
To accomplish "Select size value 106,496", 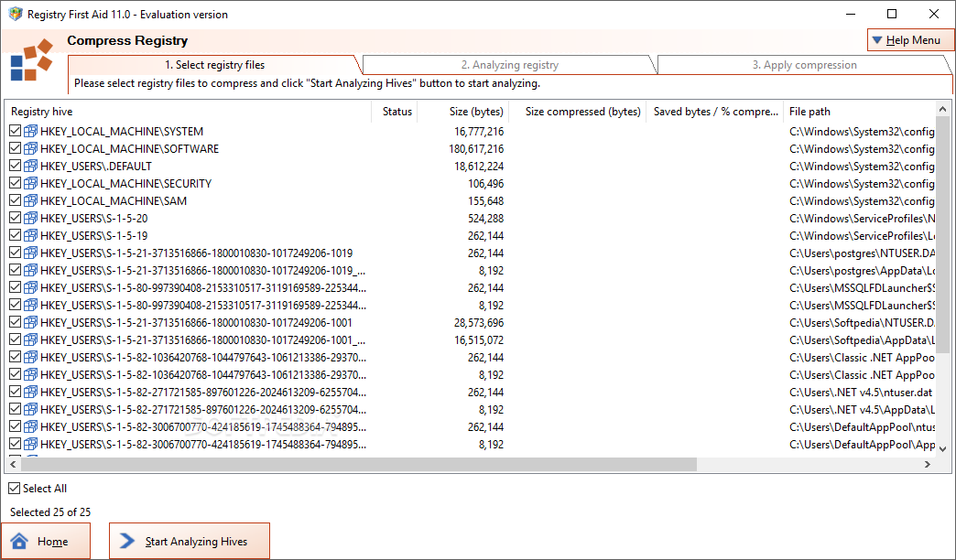I will tap(486, 183).
